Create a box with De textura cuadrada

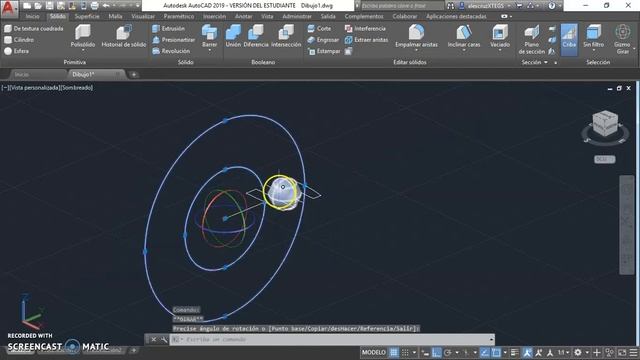point(33,29)
